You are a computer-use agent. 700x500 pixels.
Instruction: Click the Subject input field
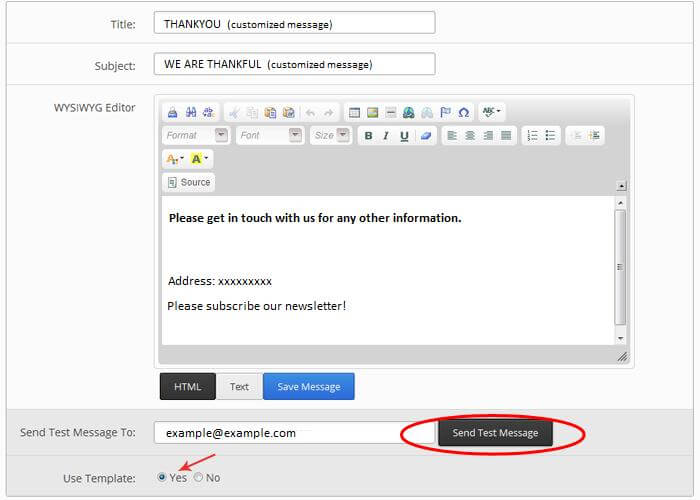pos(295,64)
